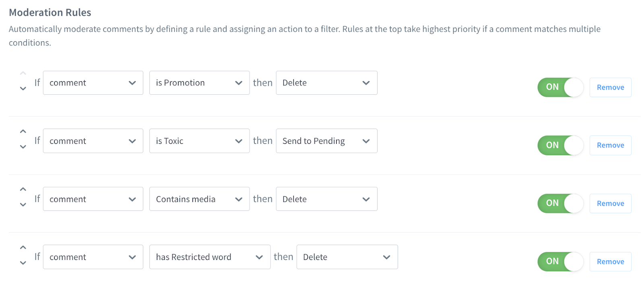
Task: Move the Toxic rule up
Action: point(23,131)
